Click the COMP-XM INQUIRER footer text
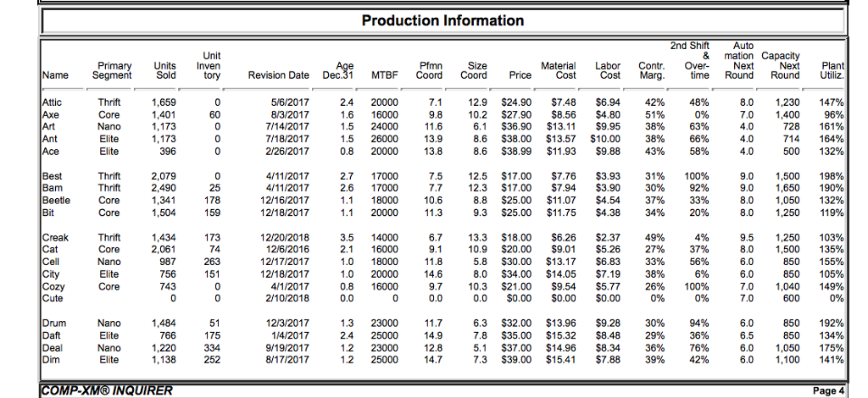868x398 pixels. tap(108, 390)
